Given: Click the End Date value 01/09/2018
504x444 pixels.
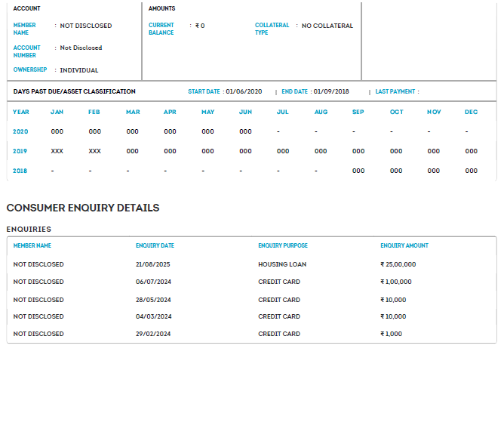Looking at the screenshot, I should [x=331, y=91].
